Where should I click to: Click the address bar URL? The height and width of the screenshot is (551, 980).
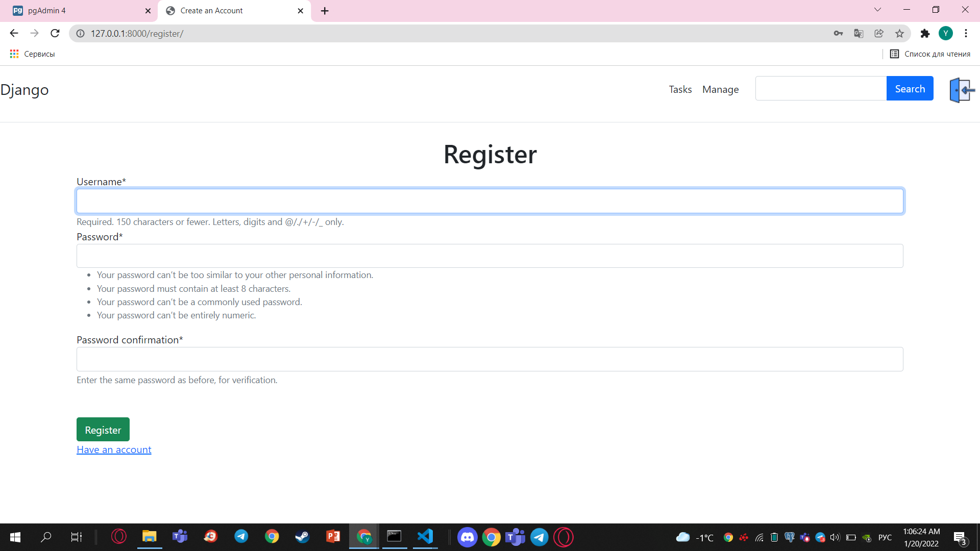click(x=137, y=33)
